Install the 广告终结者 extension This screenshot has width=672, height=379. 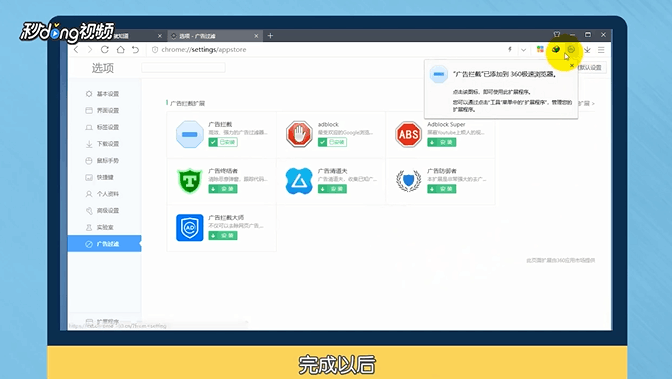click(223, 189)
